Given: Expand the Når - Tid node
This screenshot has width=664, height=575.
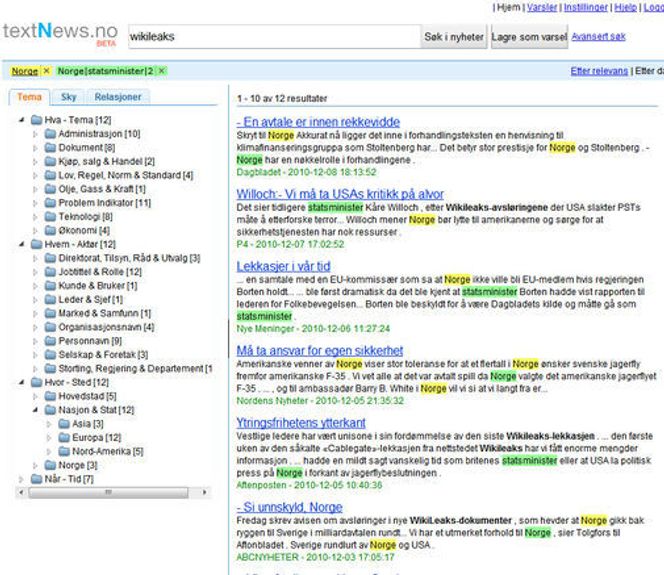Looking at the screenshot, I should point(21,479).
